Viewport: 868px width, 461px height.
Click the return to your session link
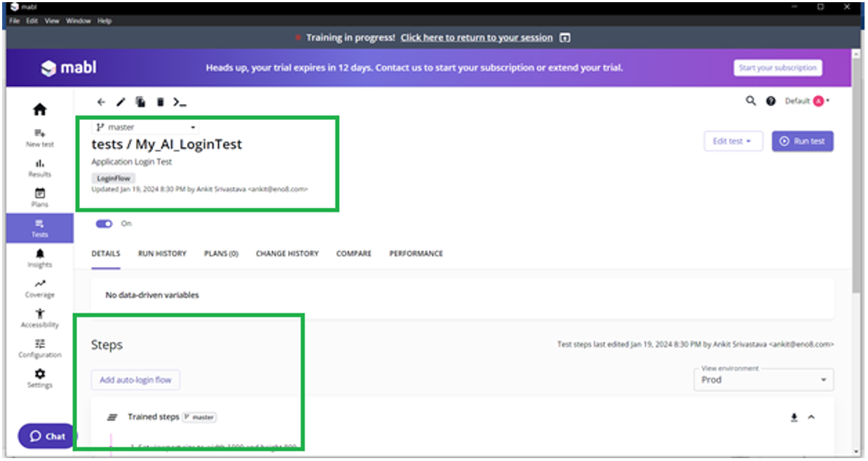(477, 38)
